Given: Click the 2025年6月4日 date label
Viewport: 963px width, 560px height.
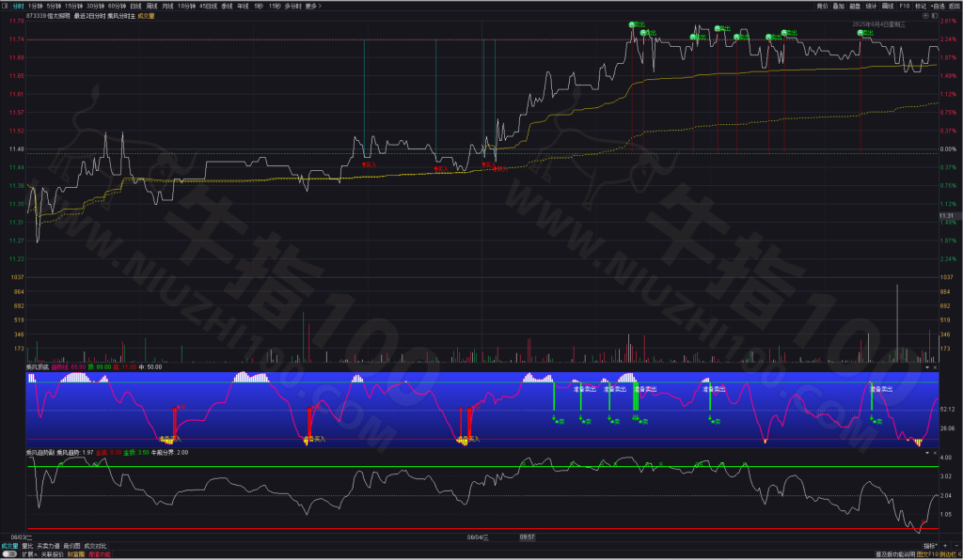Looking at the screenshot, I should (x=879, y=24).
